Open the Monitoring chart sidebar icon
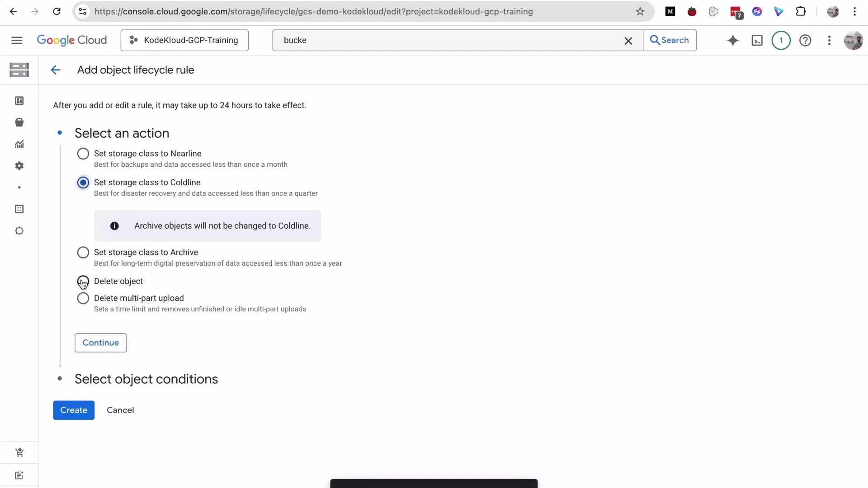This screenshot has height=488, width=868. 19,144
